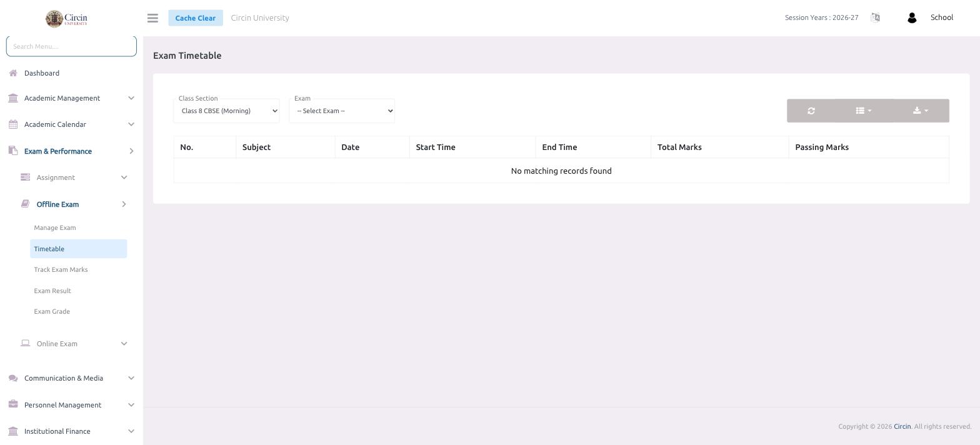980x445 pixels.
Task: Click the Communication & Media chat icon
Action: [13, 378]
